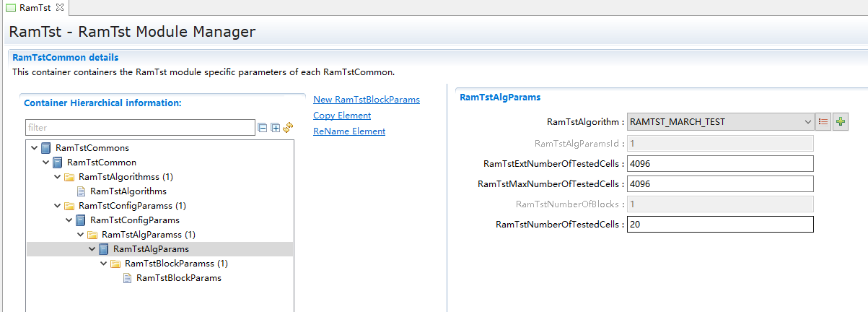Click the RamTstNumberOfTestedCells field

click(x=719, y=225)
